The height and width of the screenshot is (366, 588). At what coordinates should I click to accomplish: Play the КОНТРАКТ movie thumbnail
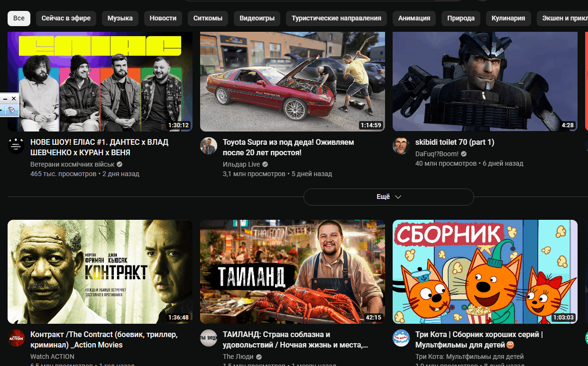pyautogui.click(x=100, y=272)
